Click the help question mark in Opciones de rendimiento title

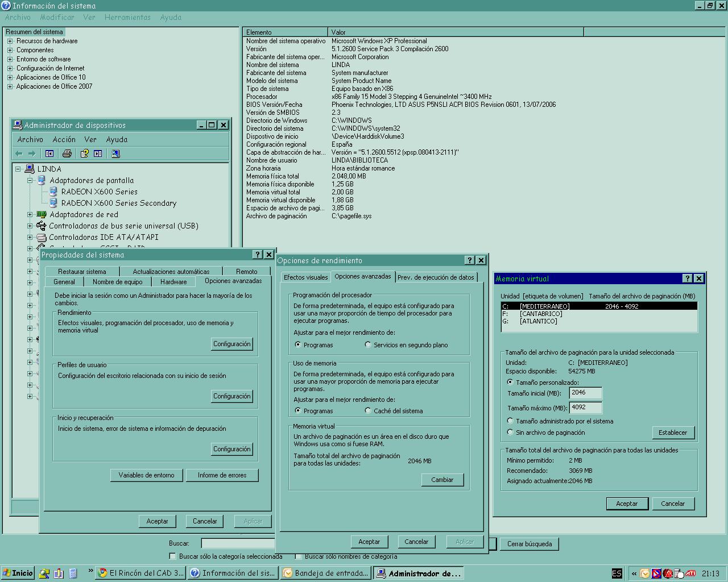pyautogui.click(x=469, y=260)
